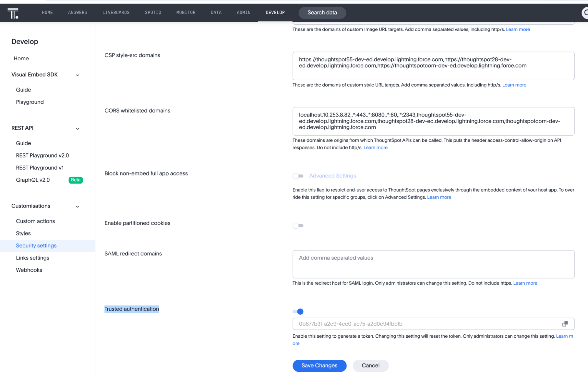Click the Beta badge next to GraphQL v2.0
Image resolution: width=588 pixels, height=375 pixels.
pos(75,180)
